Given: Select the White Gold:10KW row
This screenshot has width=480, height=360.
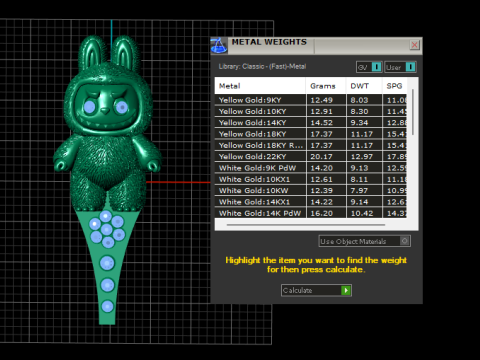Looking at the screenshot, I should click(x=311, y=191).
